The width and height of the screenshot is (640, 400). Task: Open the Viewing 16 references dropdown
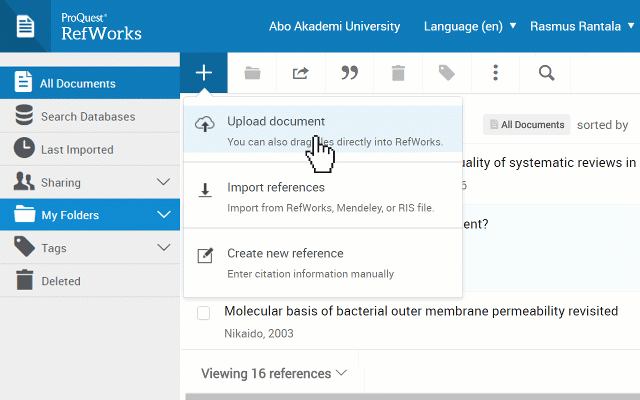274,373
